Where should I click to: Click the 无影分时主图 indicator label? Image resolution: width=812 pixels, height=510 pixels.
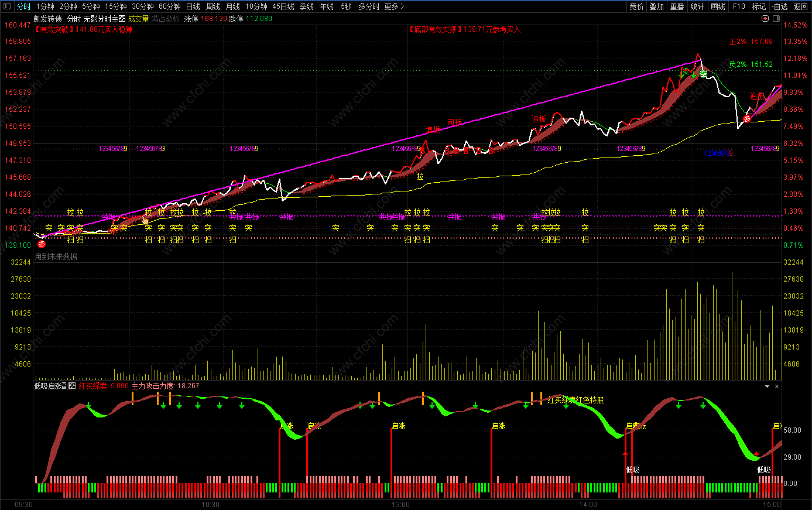pyautogui.click(x=104, y=19)
